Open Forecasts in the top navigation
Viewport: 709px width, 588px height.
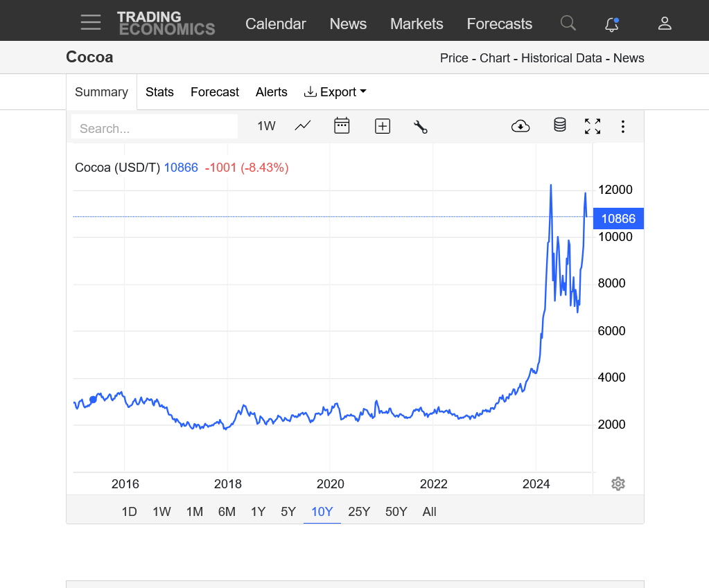[x=499, y=24]
